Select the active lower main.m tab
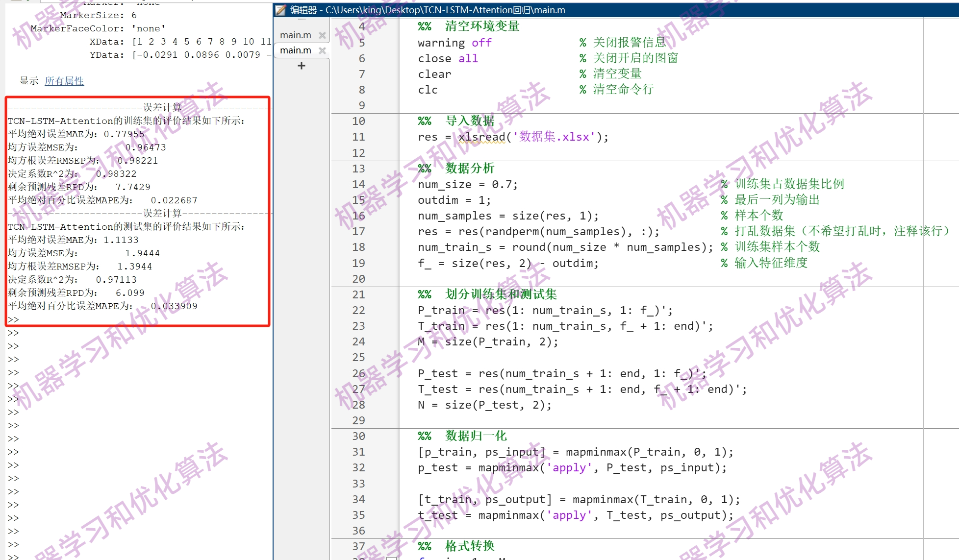Viewport: 959px width, 560px height. [x=295, y=50]
